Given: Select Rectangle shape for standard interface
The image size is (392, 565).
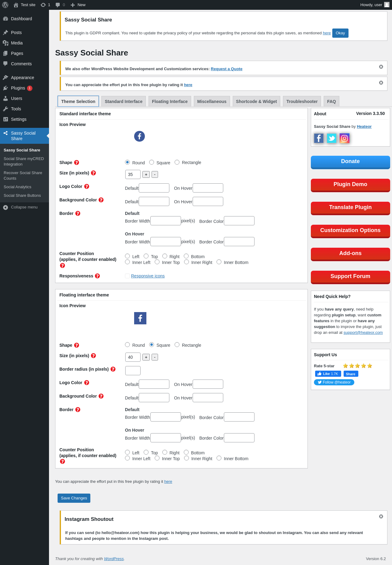Looking at the screenshot, I should [x=177, y=162].
